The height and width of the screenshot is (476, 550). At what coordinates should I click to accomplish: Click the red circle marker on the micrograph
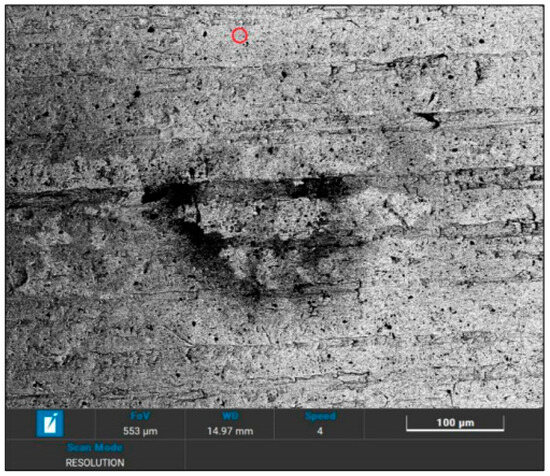pyautogui.click(x=240, y=35)
